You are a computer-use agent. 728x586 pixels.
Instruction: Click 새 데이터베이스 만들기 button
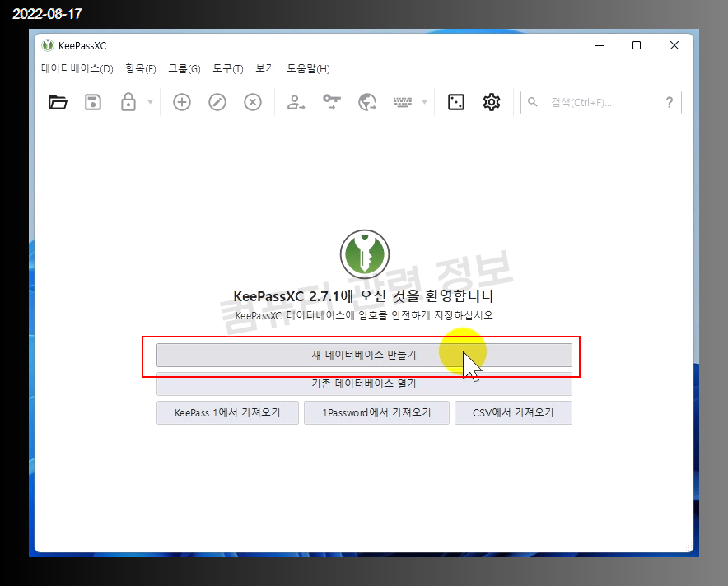tap(364, 355)
